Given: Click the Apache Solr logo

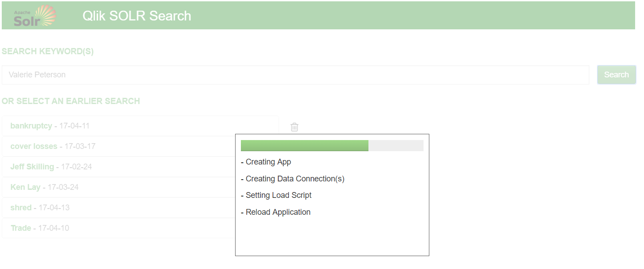Looking at the screenshot, I should point(35,16).
